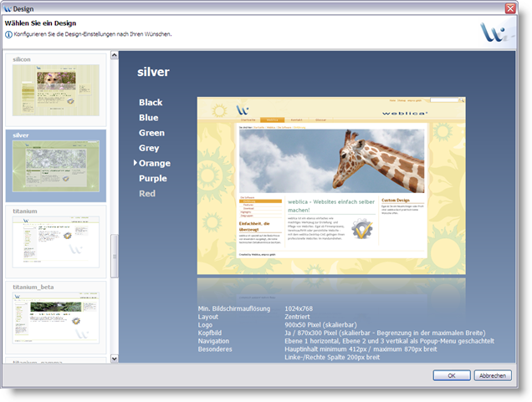532x402 pixels.
Task: Choose the Orange color variant
Action: click(x=155, y=163)
